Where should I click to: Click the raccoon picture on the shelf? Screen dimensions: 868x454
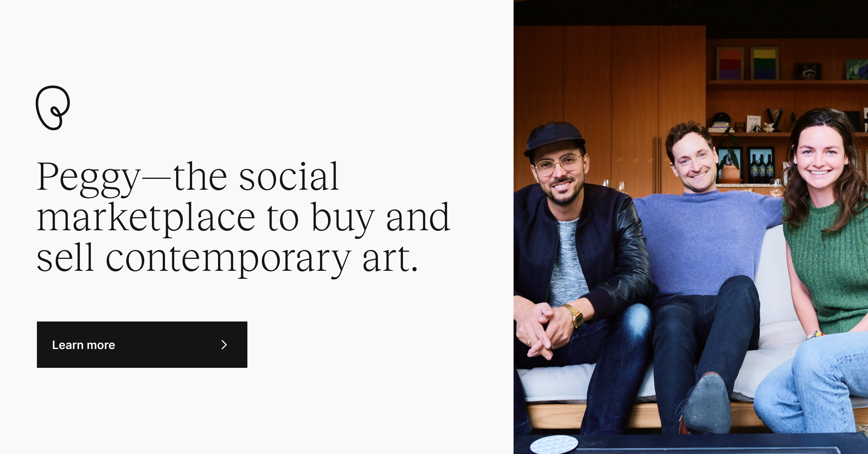[x=808, y=71]
